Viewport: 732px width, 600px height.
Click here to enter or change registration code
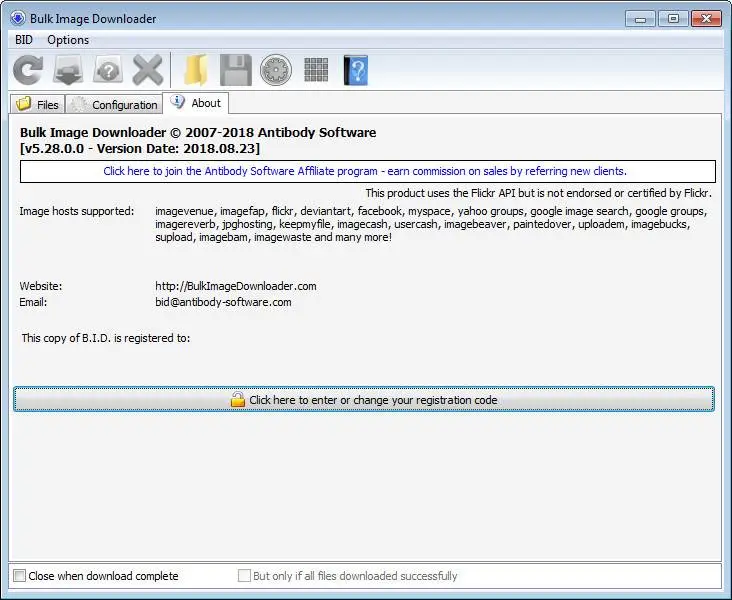[364, 399]
